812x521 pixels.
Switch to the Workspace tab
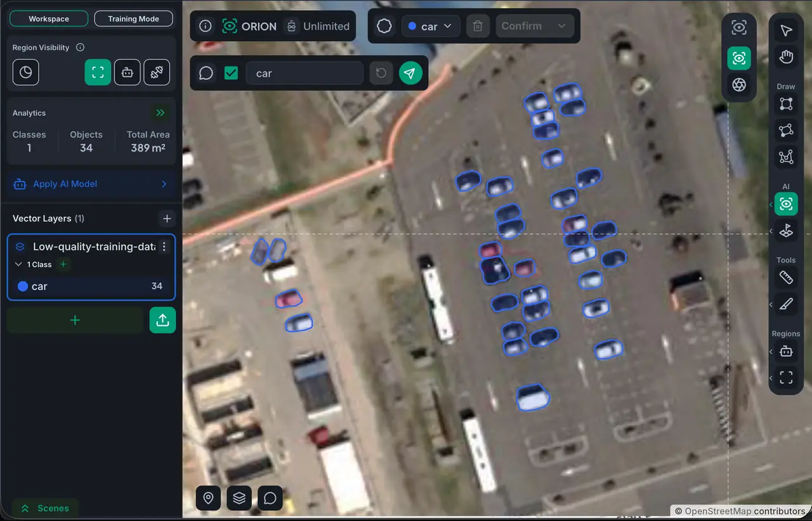click(49, 19)
